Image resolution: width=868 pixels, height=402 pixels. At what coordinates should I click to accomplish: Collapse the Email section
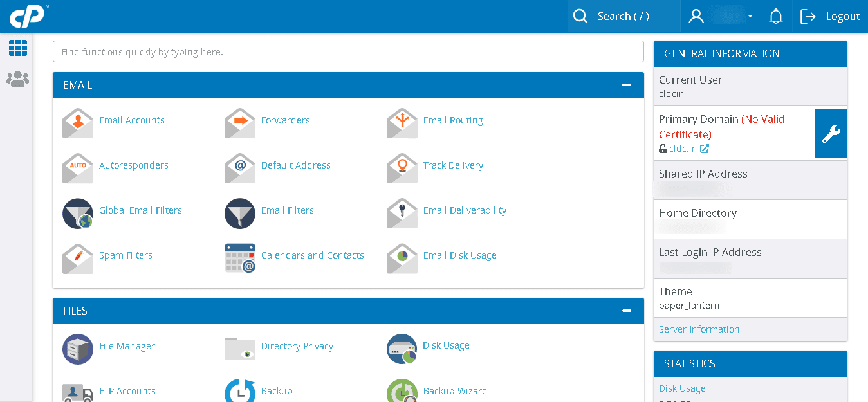click(627, 85)
